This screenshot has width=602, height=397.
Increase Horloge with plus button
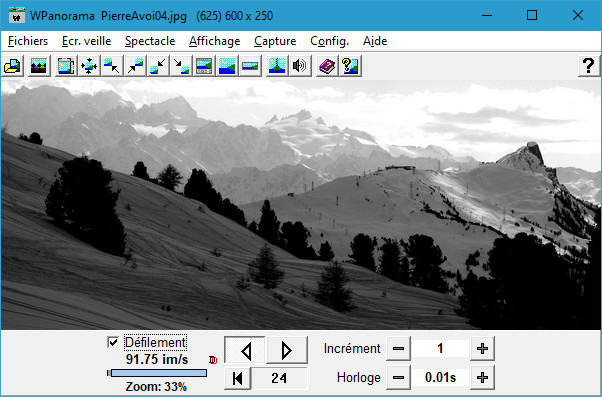click(x=482, y=377)
